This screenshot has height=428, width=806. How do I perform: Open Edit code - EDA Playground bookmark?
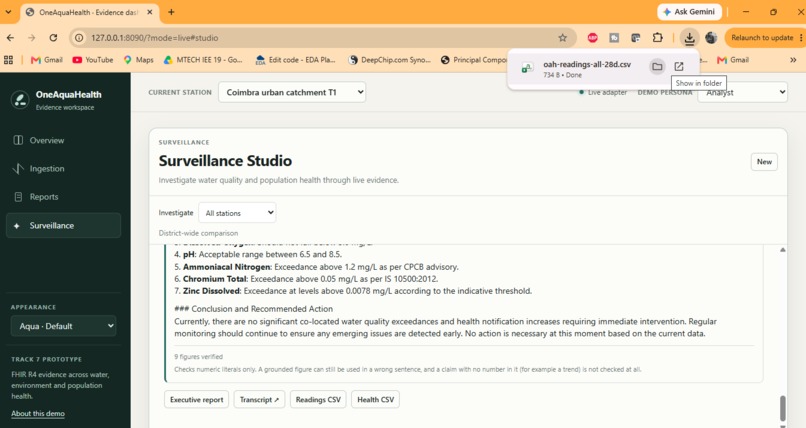[x=296, y=60]
